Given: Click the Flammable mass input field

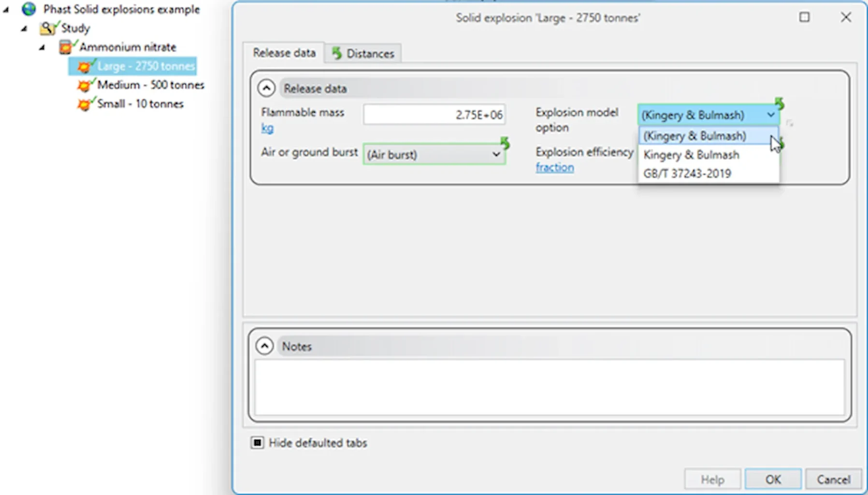Looking at the screenshot, I should pyautogui.click(x=434, y=115).
